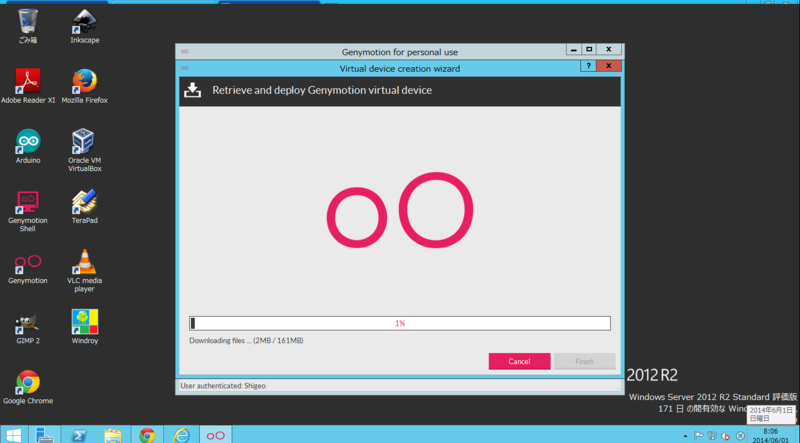Click the Genymotion logo circles in the wizard

[400, 210]
